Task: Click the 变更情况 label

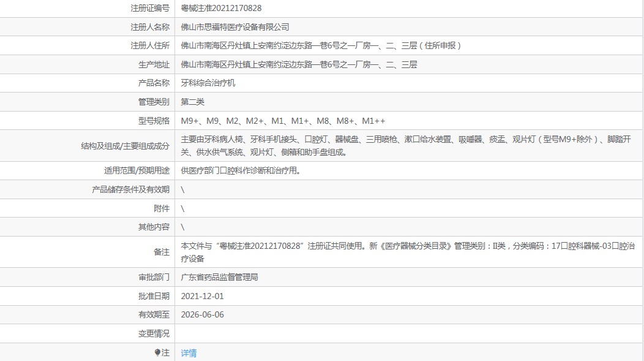Action: (154, 333)
